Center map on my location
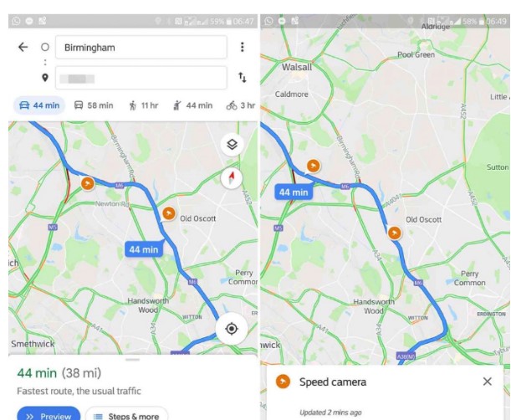The image size is (511, 420). pos(232,329)
